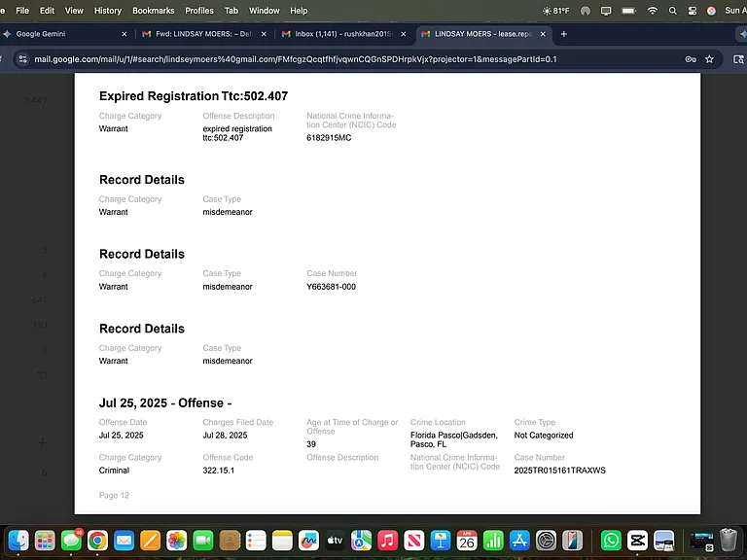
Task: Open Contacts app in dock
Action: pyautogui.click(x=230, y=541)
